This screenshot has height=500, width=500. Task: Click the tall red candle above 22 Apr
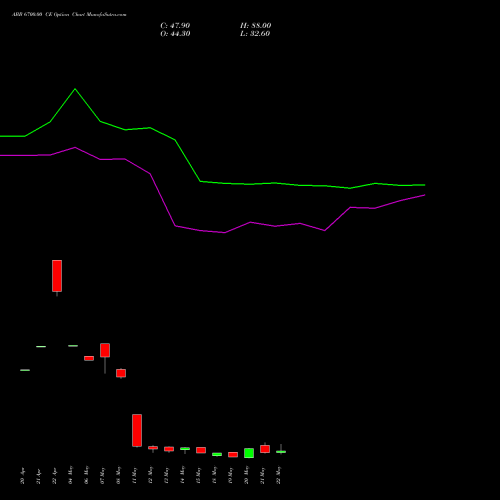[x=57, y=276]
